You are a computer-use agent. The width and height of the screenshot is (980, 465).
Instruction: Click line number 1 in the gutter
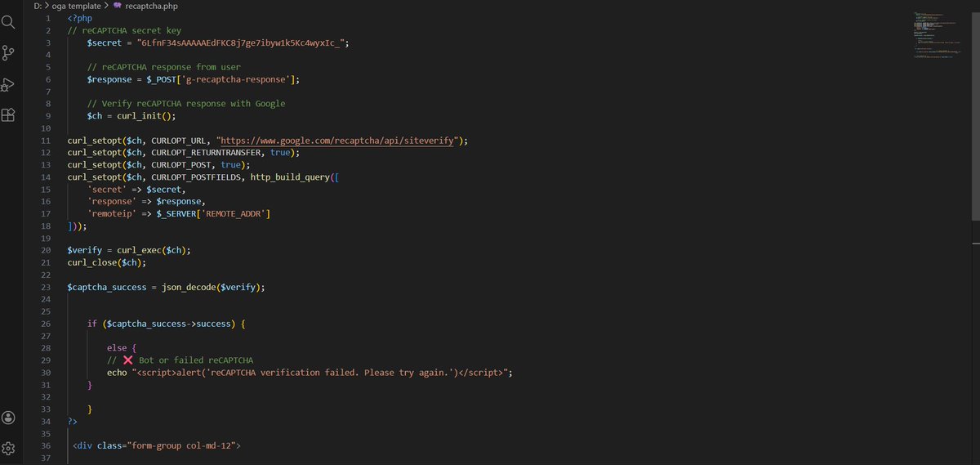(x=48, y=18)
